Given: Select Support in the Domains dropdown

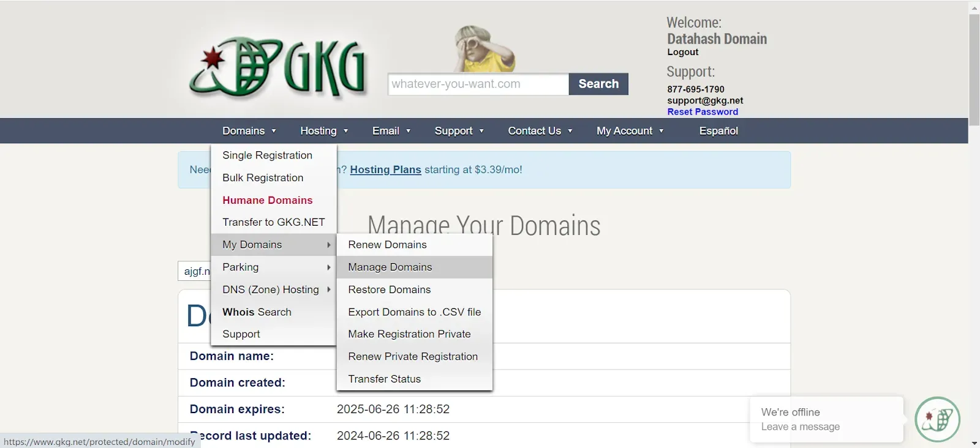Looking at the screenshot, I should (274, 334).
